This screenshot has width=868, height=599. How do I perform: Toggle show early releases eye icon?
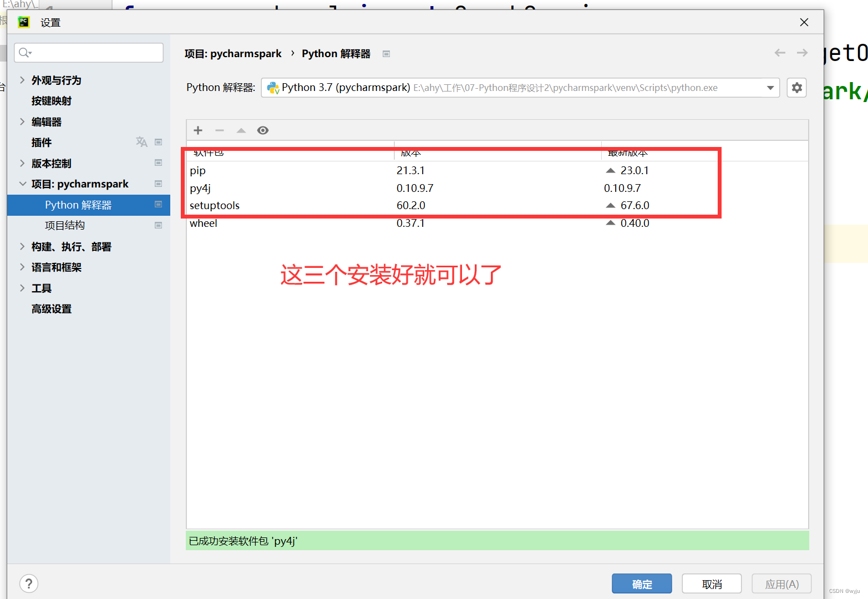[263, 130]
